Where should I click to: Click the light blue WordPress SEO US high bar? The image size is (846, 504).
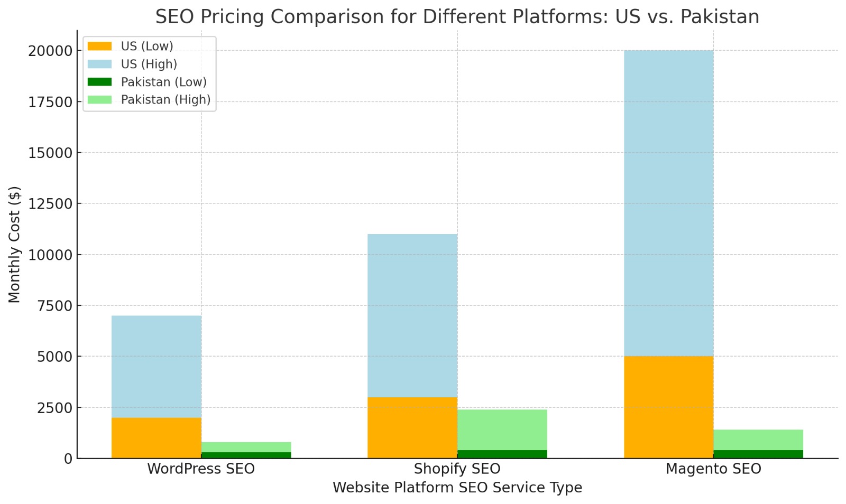156,366
